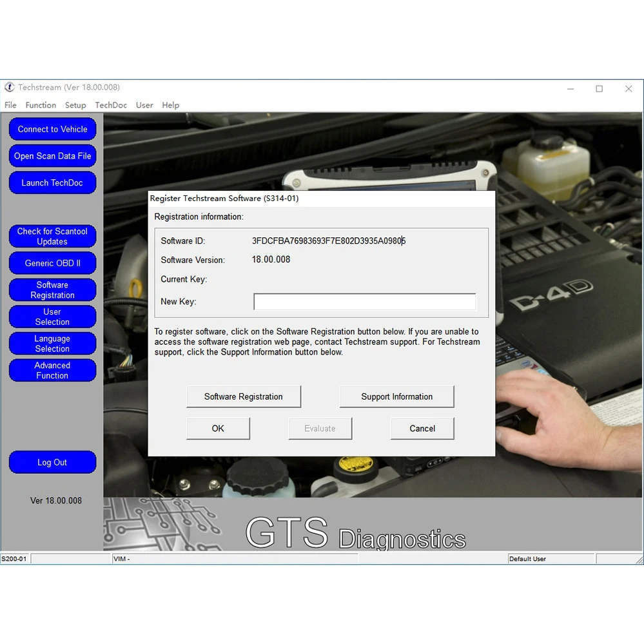Open the Help menu
The image size is (644, 644).
click(170, 105)
